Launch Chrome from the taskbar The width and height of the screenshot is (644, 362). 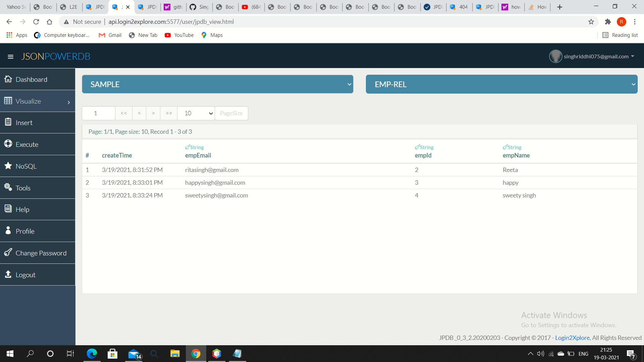point(196,354)
